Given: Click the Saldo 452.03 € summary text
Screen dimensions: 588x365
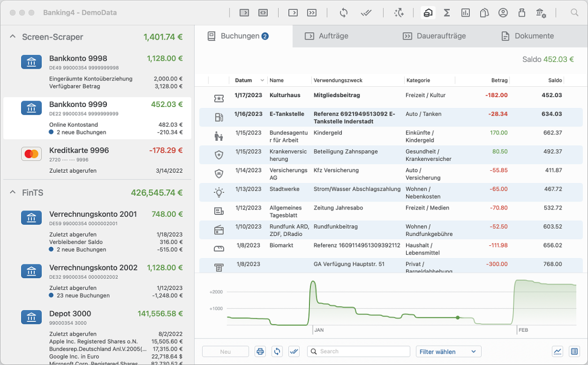Looking at the screenshot, I should (x=548, y=59).
